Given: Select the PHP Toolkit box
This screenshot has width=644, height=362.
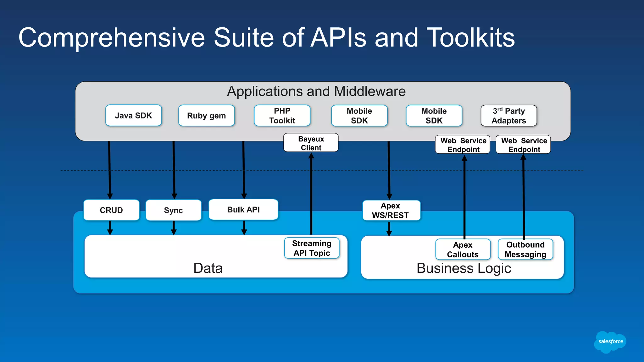Looking at the screenshot, I should point(282,116).
